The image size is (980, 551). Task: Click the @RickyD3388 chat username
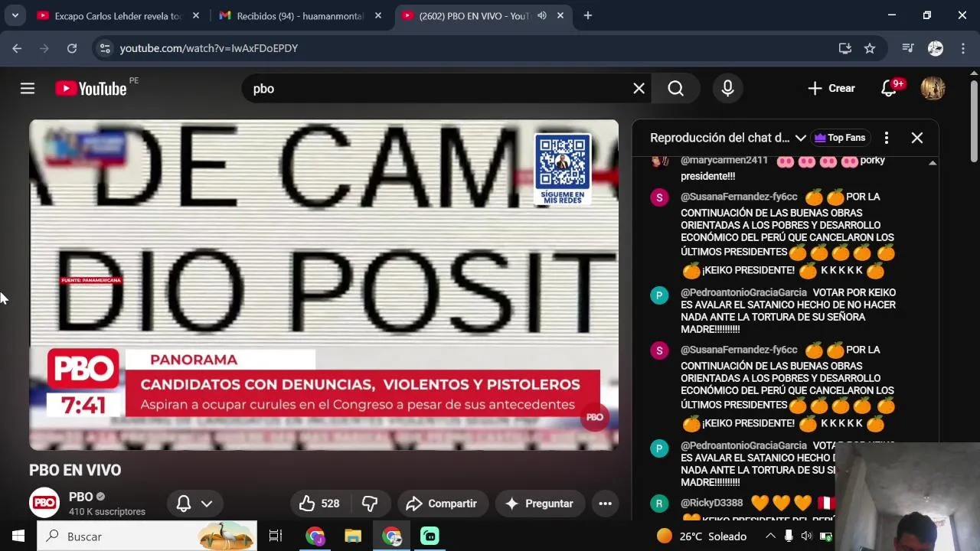tap(711, 503)
